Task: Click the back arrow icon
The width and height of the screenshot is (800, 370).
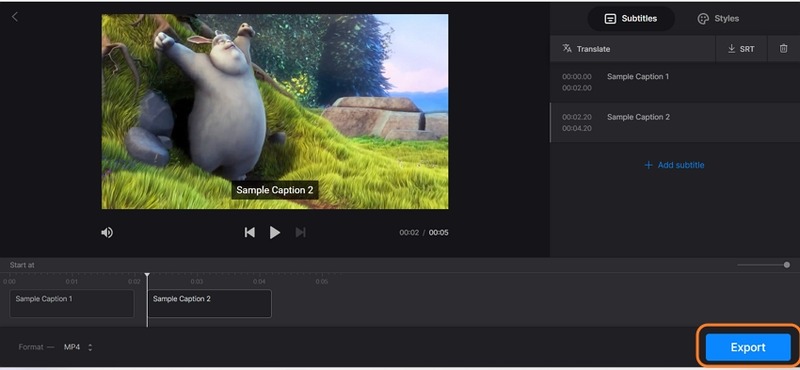Action: (x=15, y=17)
